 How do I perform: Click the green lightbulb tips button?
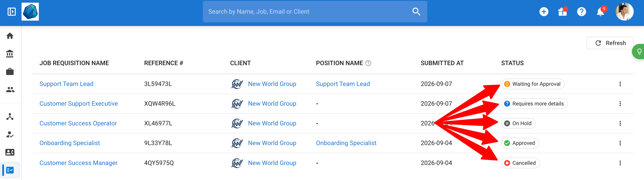click(638, 51)
